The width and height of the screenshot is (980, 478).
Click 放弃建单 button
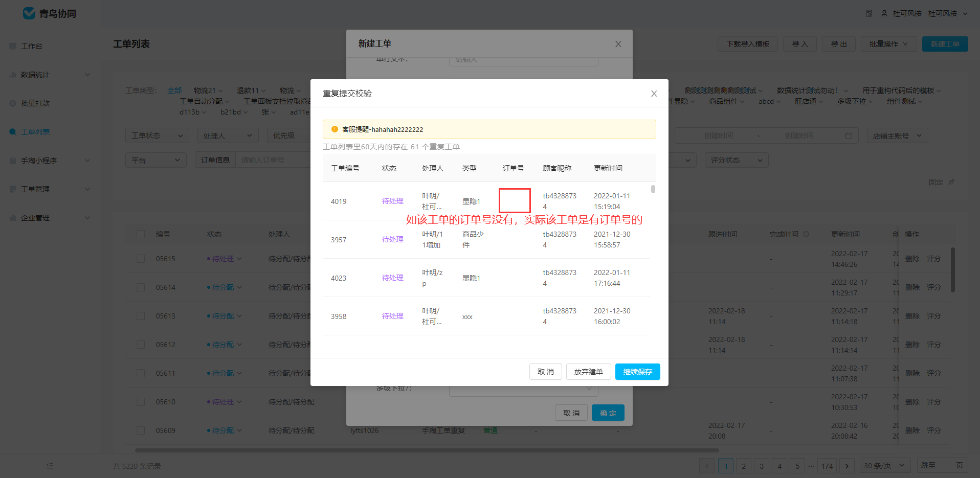pos(588,372)
